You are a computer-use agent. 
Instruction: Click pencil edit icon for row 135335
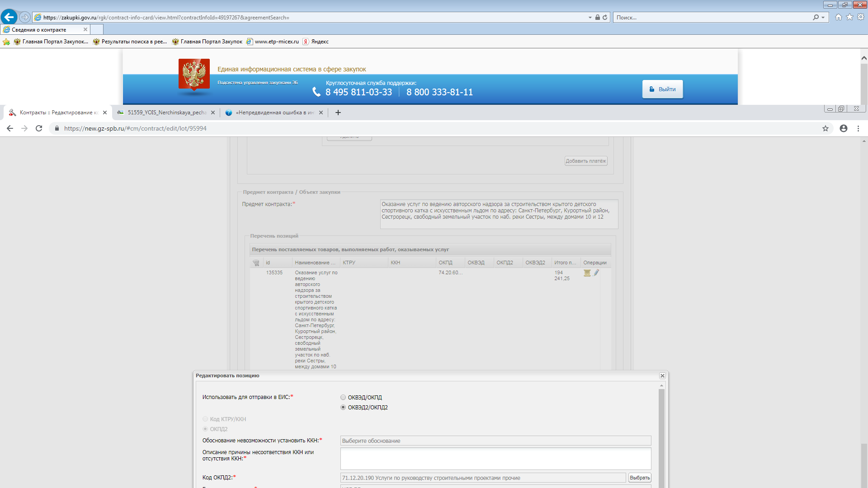(x=596, y=273)
